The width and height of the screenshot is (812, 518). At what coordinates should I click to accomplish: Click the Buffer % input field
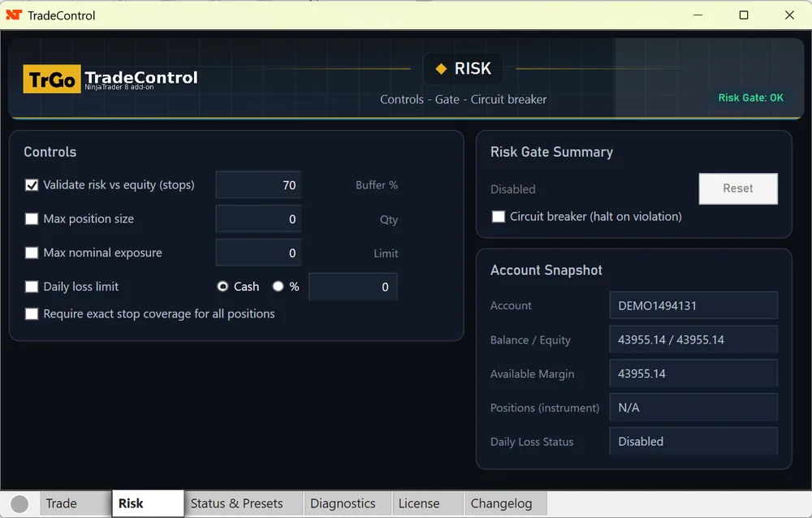[258, 185]
